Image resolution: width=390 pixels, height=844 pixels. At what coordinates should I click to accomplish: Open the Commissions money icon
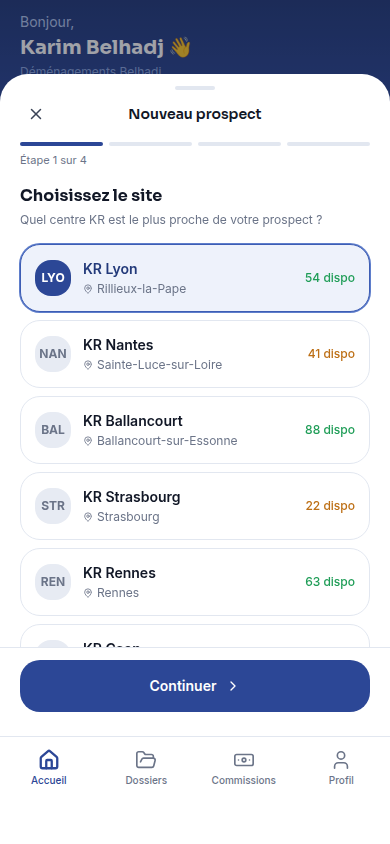pyautogui.click(x=244, y=760)
